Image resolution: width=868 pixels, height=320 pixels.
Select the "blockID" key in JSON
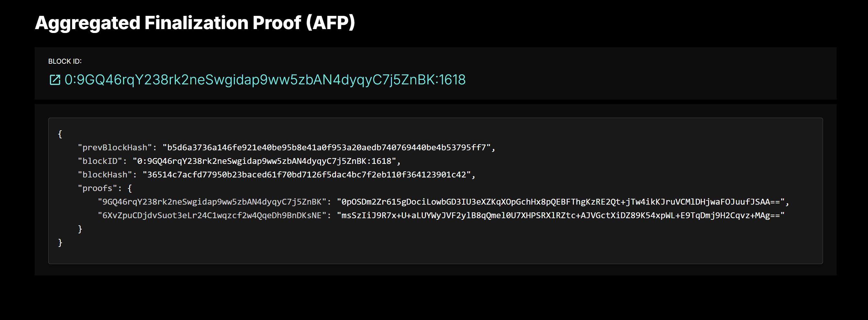100,161
